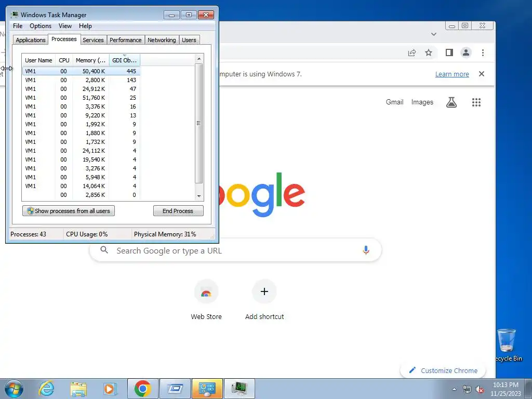Open the Recycle Bin on the desktop
The height and width of the screenshot is (399, 532).
pos(508,345)
